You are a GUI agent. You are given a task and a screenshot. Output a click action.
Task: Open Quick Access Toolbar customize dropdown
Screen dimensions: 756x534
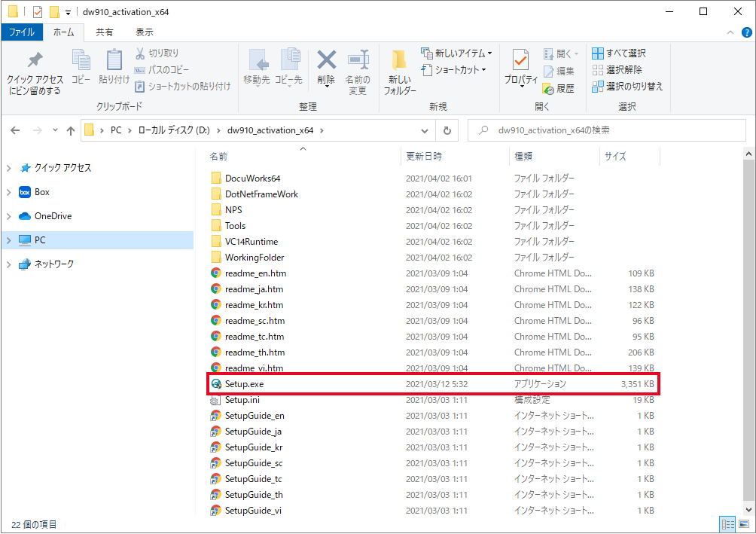(x=68, y=13)
